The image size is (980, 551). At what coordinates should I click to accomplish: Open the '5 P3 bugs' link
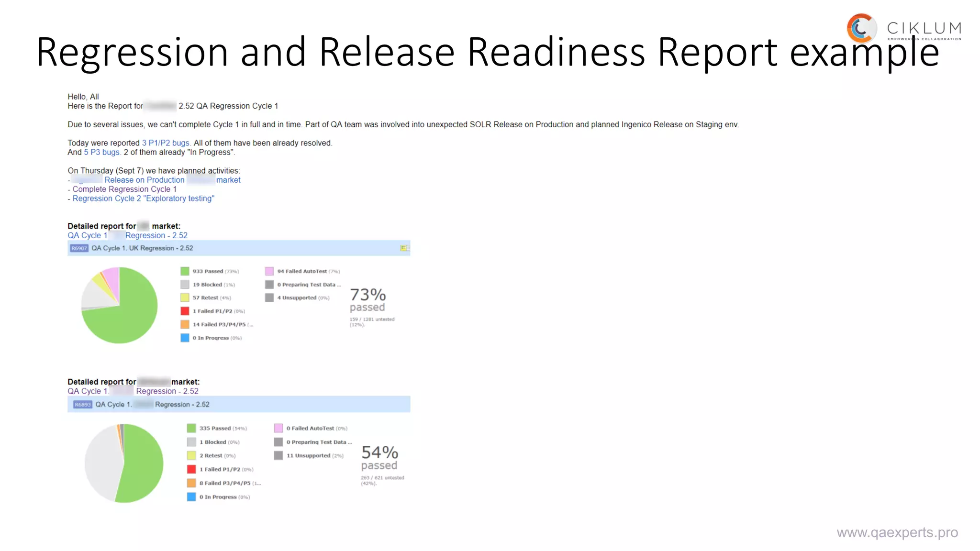(x=102, y=152)
